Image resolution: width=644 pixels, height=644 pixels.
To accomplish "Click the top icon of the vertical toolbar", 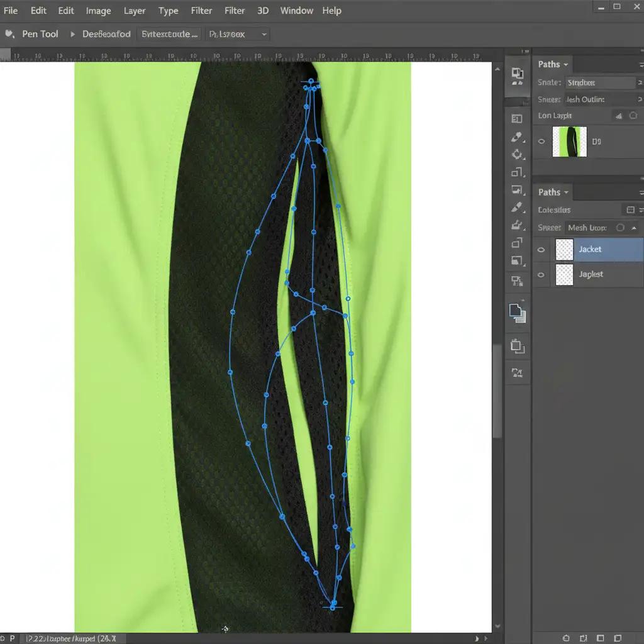I will pyautogui.click(x=517, y=74).
